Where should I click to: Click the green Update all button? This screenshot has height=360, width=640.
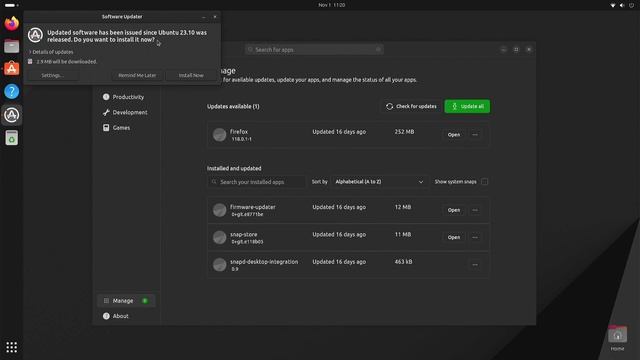pos(467,107)
